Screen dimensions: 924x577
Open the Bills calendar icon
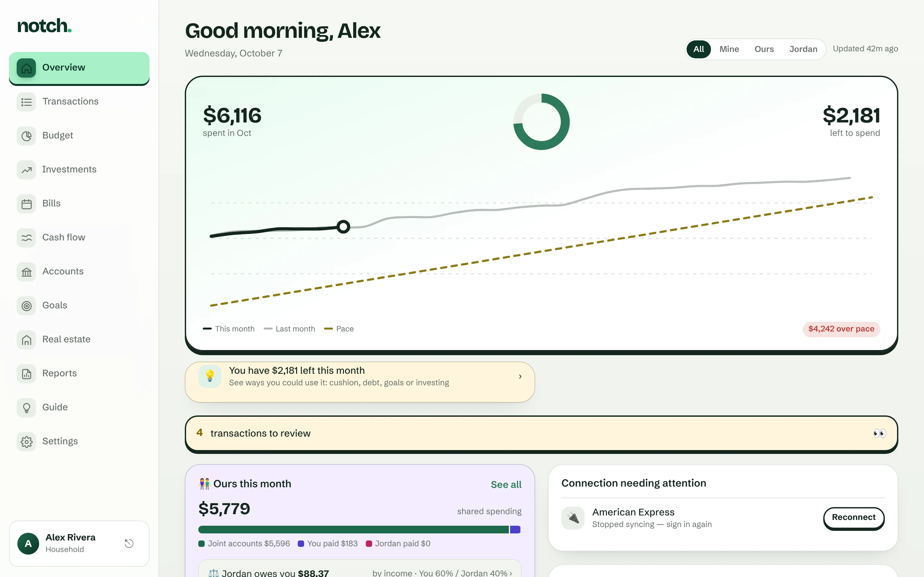point(26,204)
